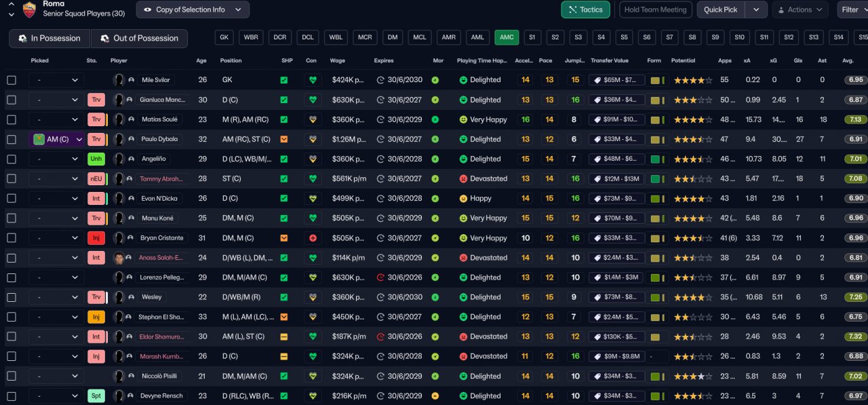Click the potential star rating for Wesley
The image size is (868, 405).
(x=692, y=297)
